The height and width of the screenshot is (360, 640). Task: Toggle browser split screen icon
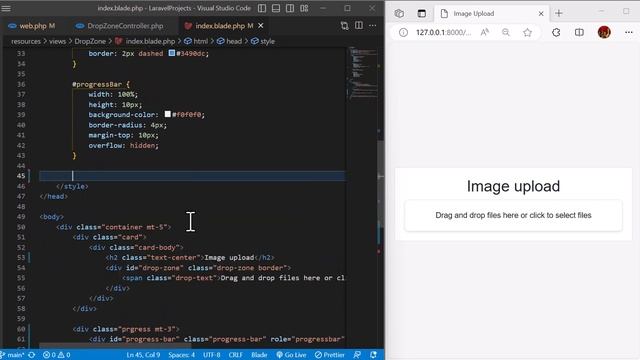[x=579, y=32]
